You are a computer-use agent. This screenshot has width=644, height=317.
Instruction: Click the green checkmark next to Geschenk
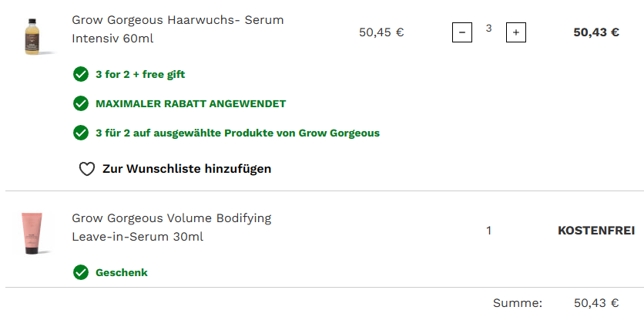click(x=81, y=272)
